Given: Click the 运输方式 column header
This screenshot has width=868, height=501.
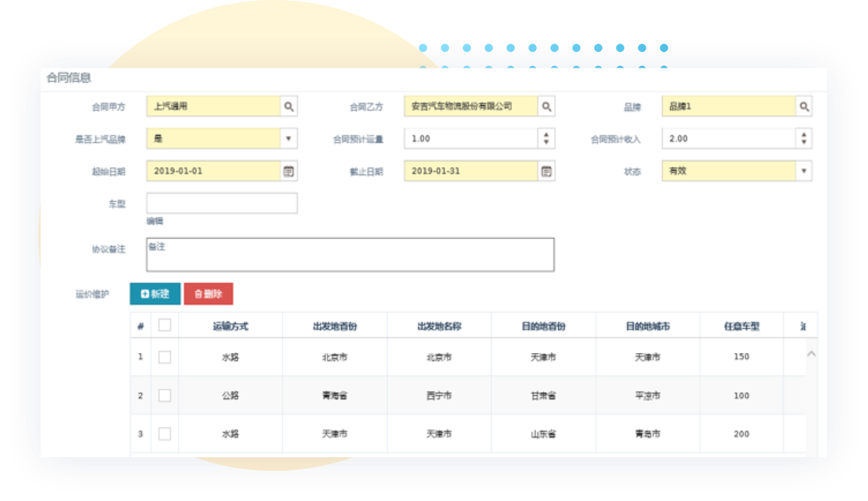Looking at the screenshot, I should tap(230, 326).
